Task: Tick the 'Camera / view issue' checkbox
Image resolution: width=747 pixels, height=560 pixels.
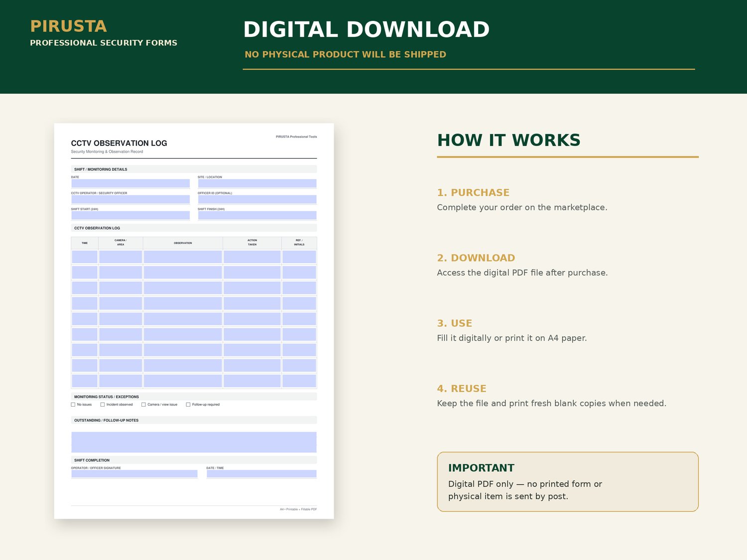Action: [143, 405]
